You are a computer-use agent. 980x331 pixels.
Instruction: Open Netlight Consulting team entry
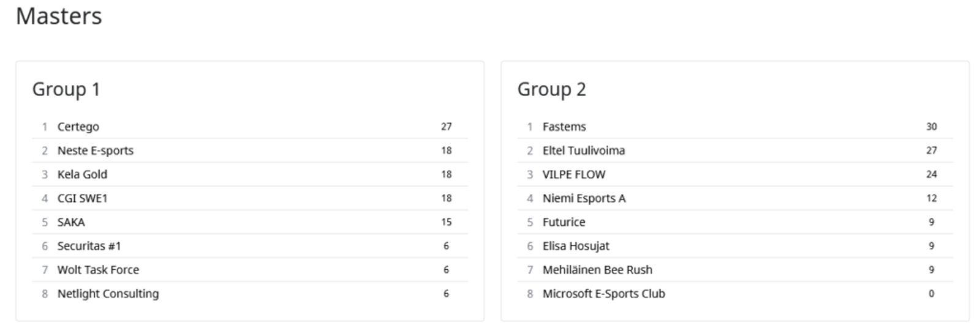(108, 294)
